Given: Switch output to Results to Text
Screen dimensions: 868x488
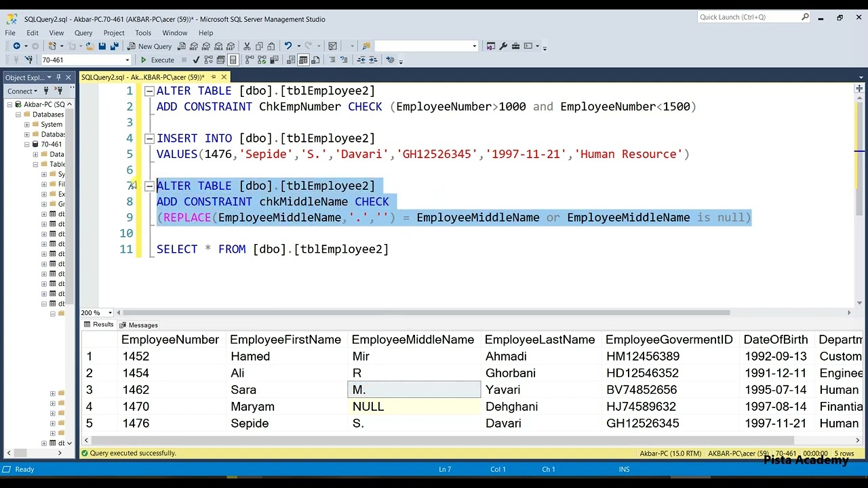Looking at the screenshot, I should [x=291, y=60].
